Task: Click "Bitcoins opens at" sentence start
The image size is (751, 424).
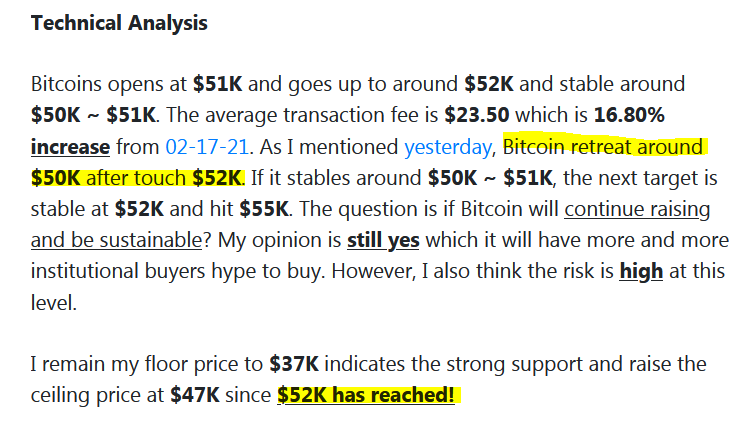Action: 109,85
